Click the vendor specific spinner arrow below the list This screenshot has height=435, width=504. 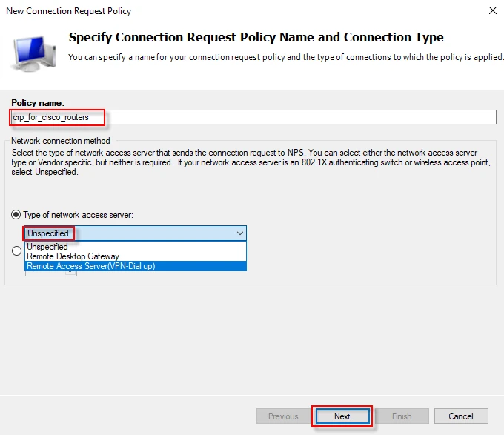pos(70,273)
